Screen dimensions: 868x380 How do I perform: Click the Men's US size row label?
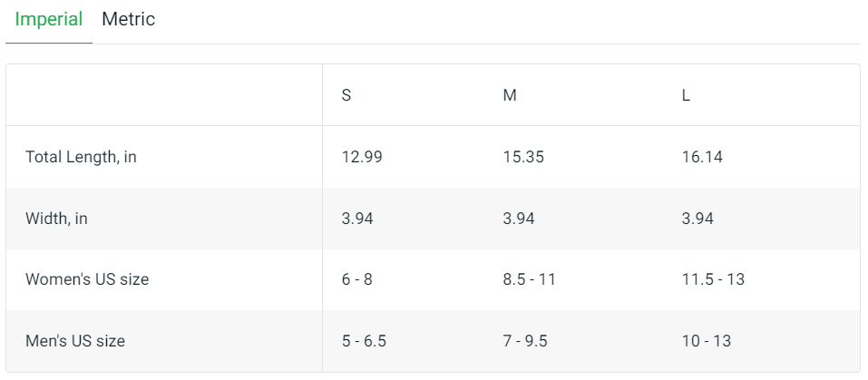coord(75,341)
